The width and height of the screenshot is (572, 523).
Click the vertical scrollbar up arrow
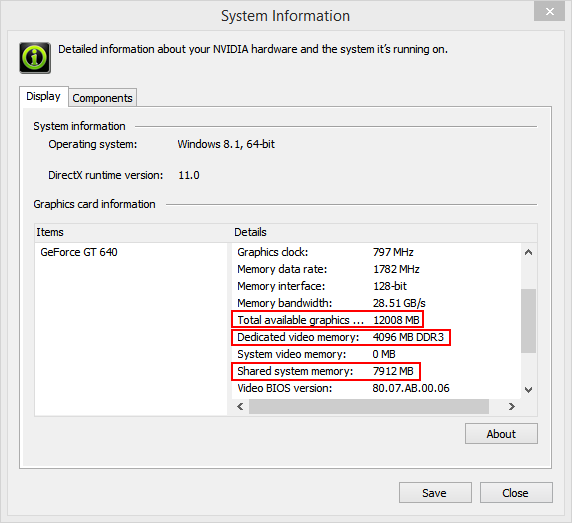click(528, 252)
